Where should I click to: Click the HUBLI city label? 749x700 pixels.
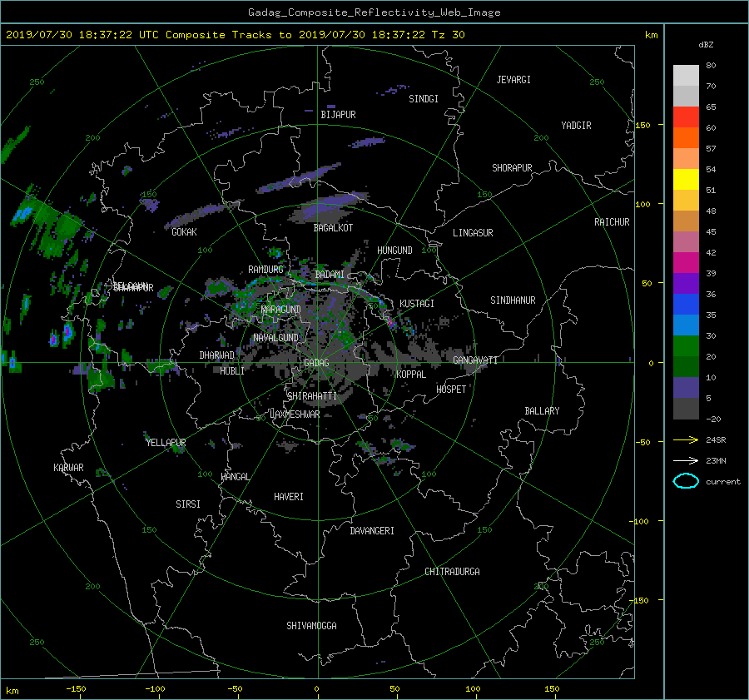(x=232, y=371)
